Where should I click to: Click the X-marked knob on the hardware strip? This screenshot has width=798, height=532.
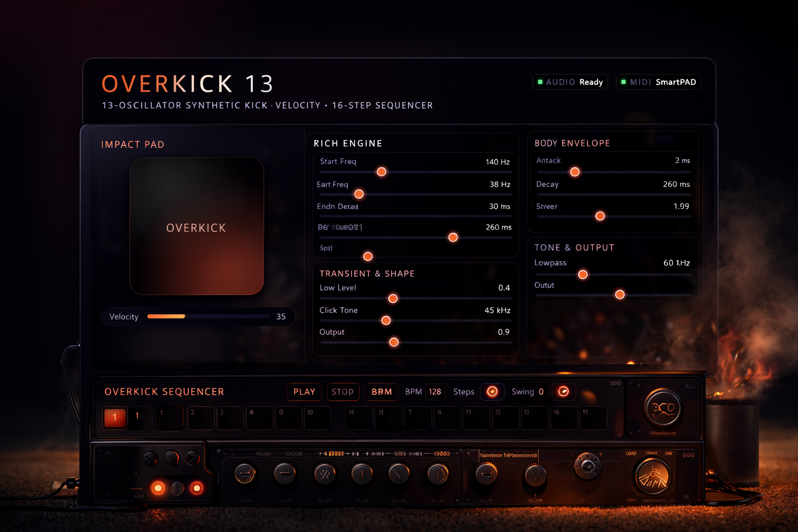(324, 474)
